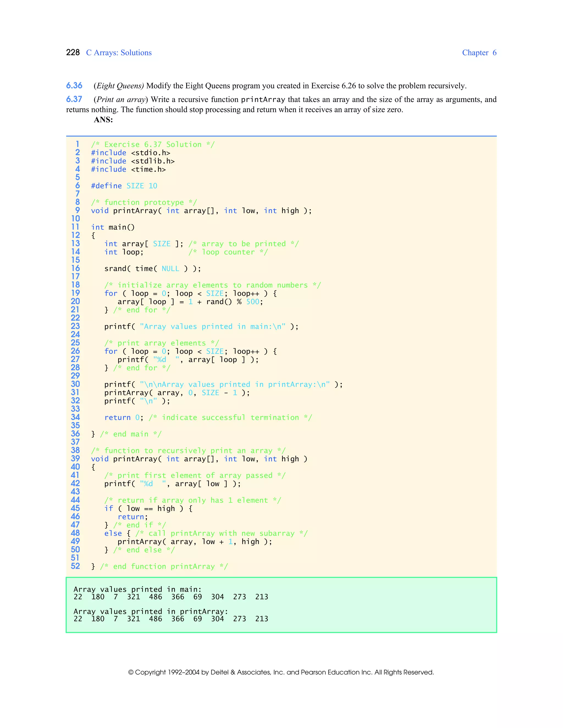Click exercise number 6.36
The image size is (563, 728).
[x=74, y=86]
